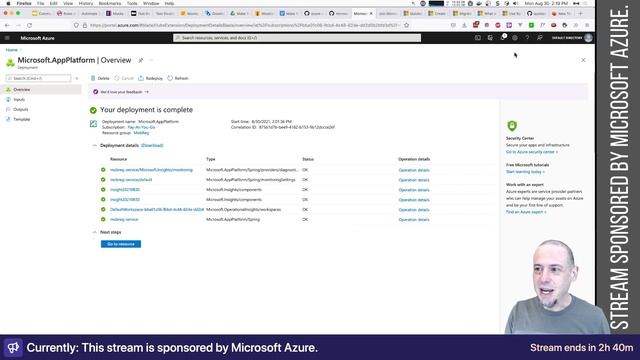Focus the Azure global search box

297,38
